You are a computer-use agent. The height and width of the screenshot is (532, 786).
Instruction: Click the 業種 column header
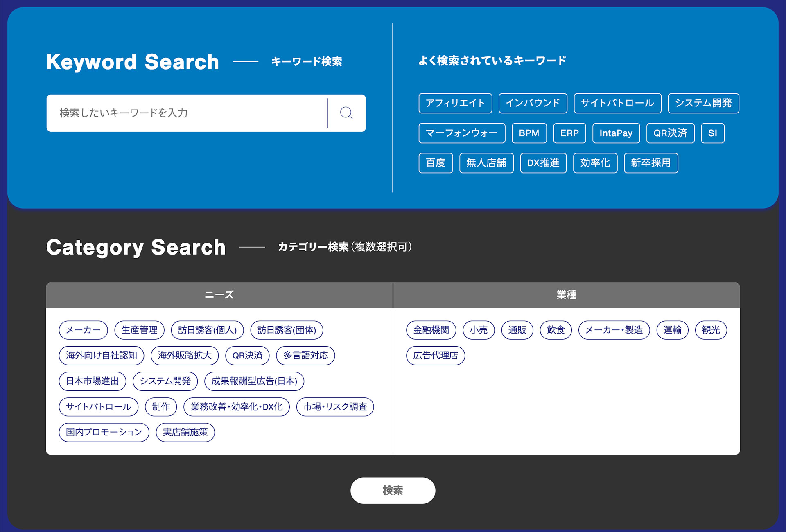tap(566, 295)
